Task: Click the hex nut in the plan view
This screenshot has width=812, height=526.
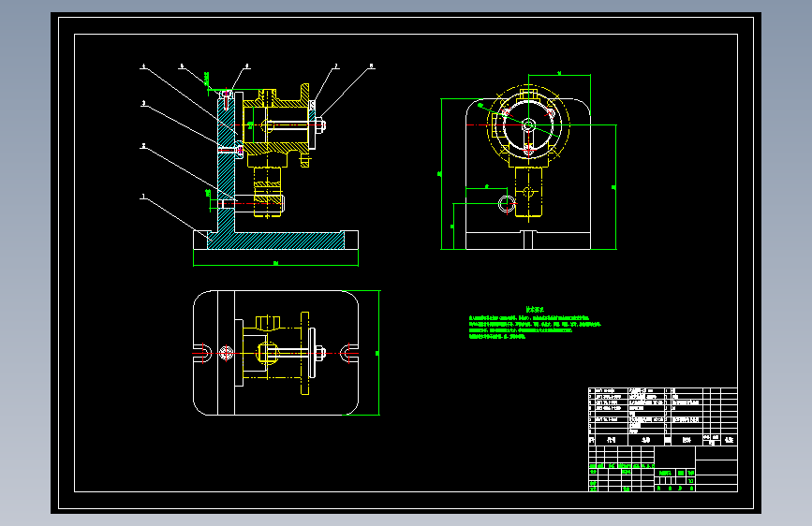Action: [319, 353]
